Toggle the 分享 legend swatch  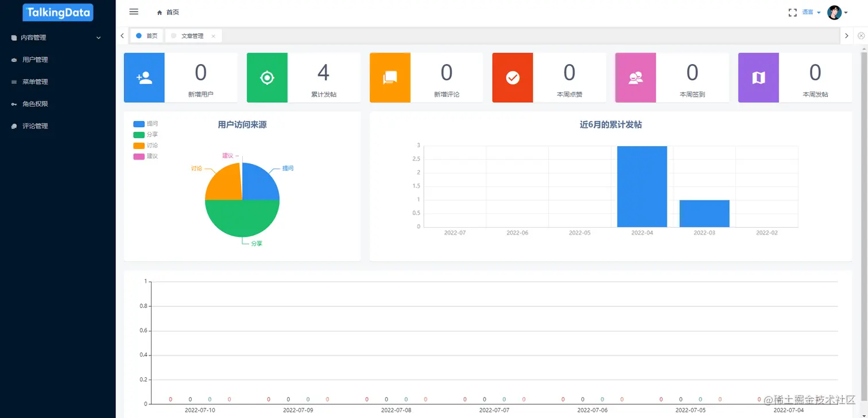[139, 135]
